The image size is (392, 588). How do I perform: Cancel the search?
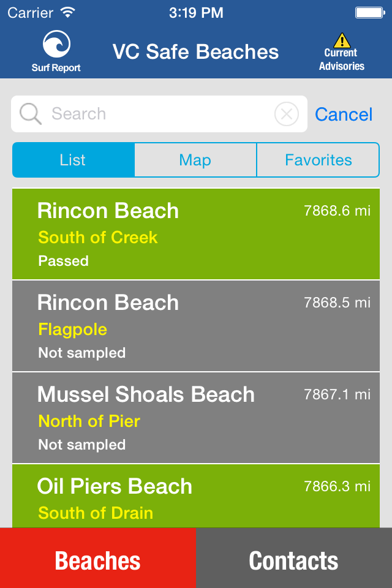344,115
